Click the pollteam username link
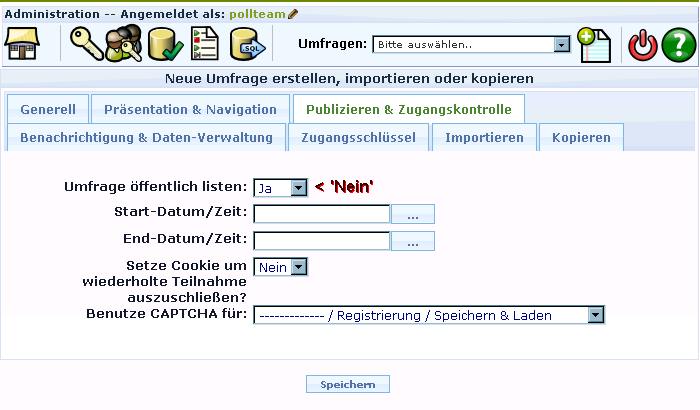 tap(257, 14)
